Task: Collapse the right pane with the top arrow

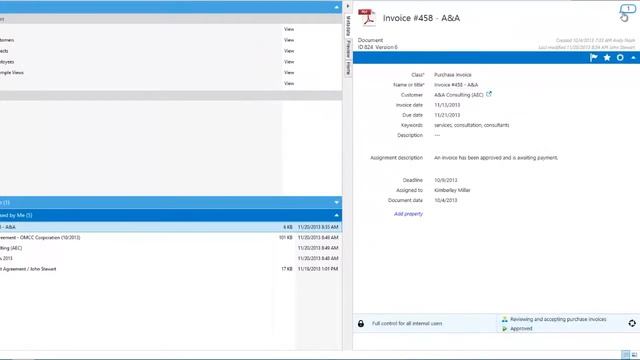Action: tap(348, 6)
